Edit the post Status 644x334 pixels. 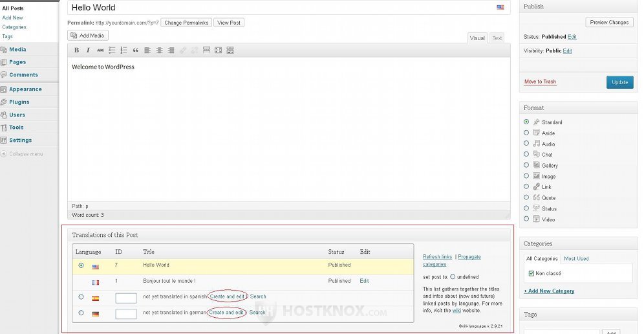pos(572,37)
